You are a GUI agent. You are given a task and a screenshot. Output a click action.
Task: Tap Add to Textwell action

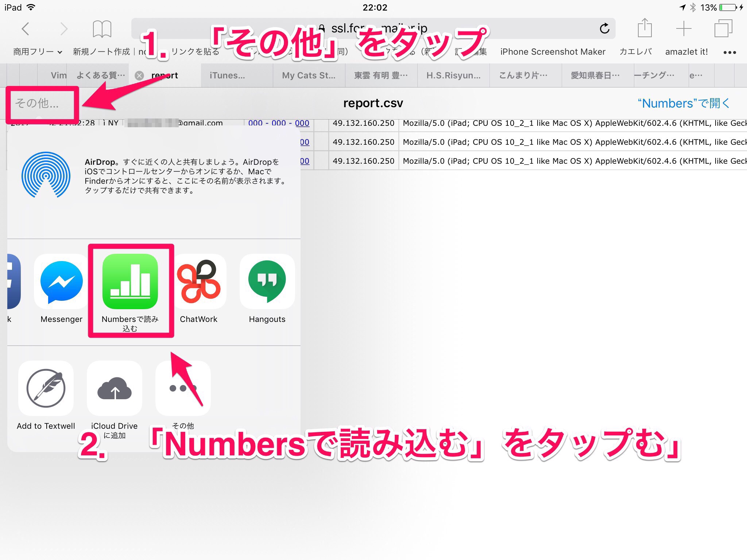point(46,388)
